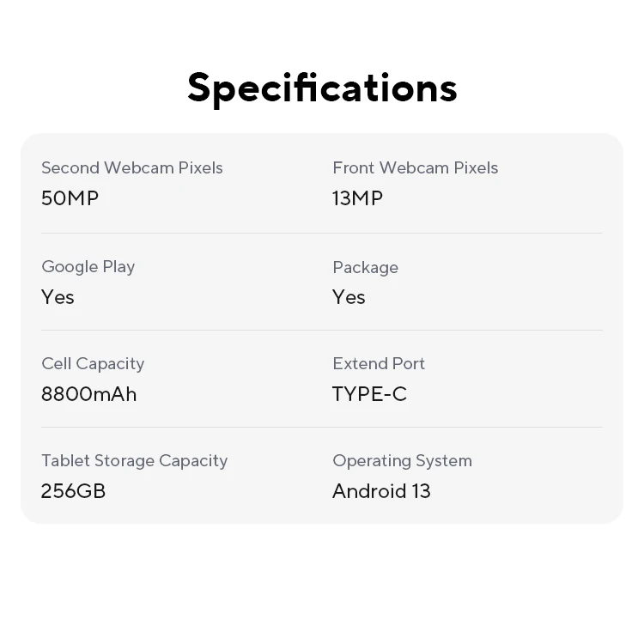Select the Operating System label
Viewport: 644px width, 644px height.
click(402, 461)
